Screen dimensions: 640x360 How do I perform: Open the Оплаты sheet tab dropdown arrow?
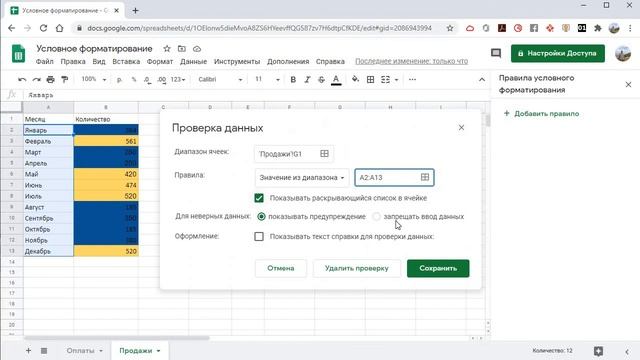[101, 351]
